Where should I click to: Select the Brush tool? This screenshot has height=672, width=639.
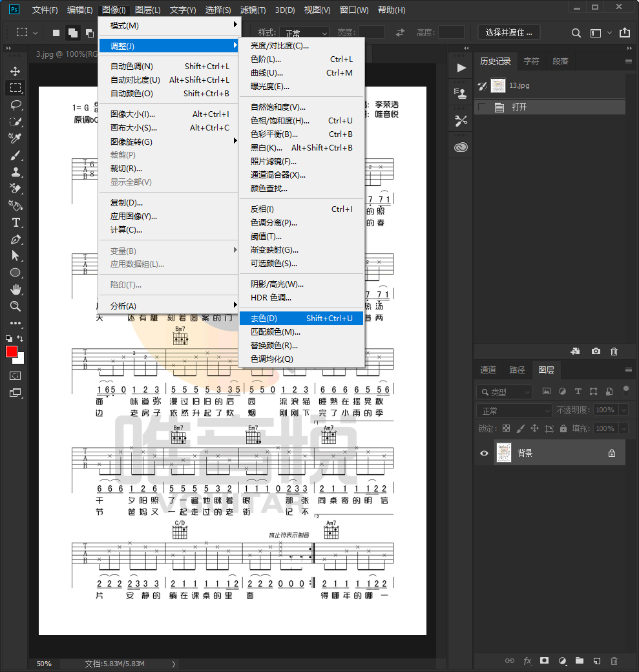16,155
